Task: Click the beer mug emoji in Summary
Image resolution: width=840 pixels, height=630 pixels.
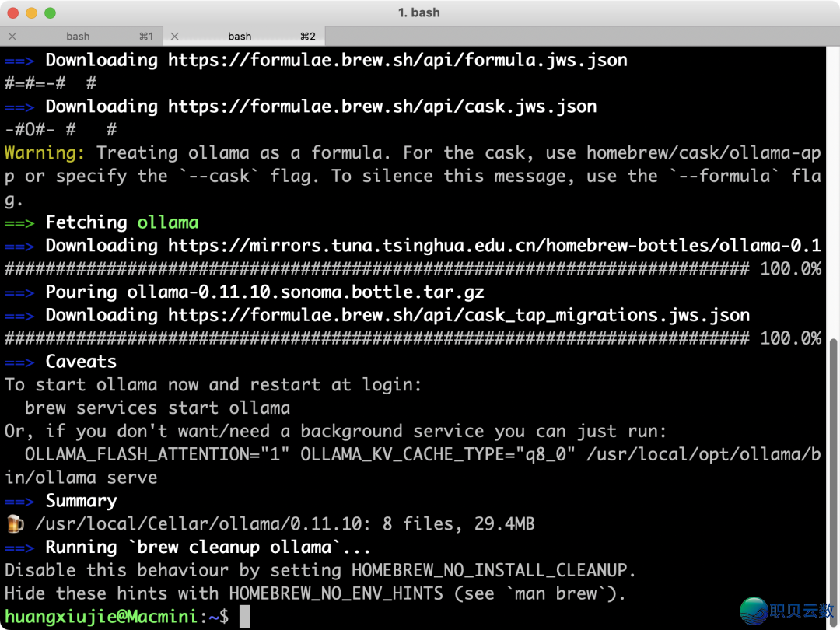Action: pyautogui.click(x=15, y=524)
